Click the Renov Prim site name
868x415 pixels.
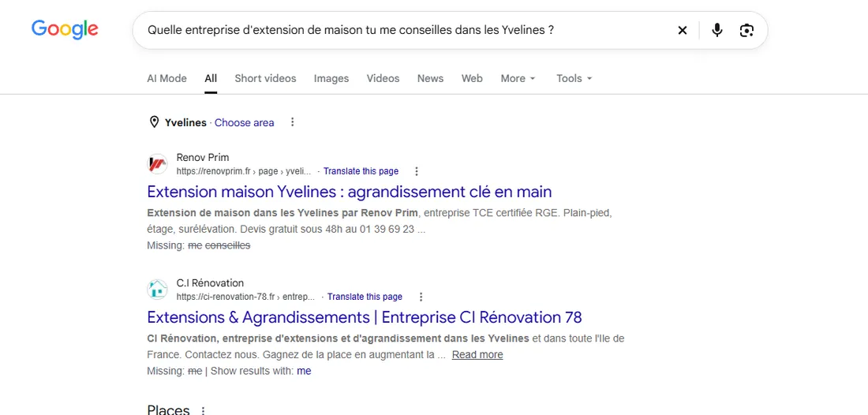tap(203, 157)
